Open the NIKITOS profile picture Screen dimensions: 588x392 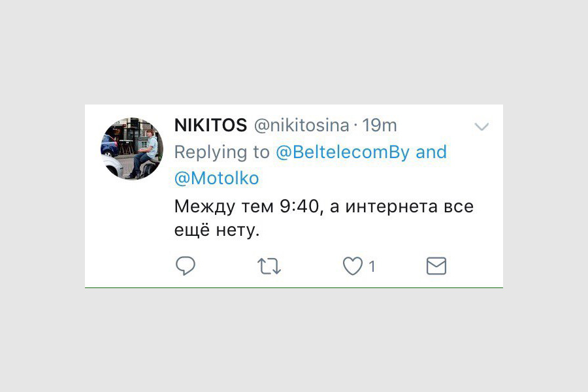tap(131, 148)
